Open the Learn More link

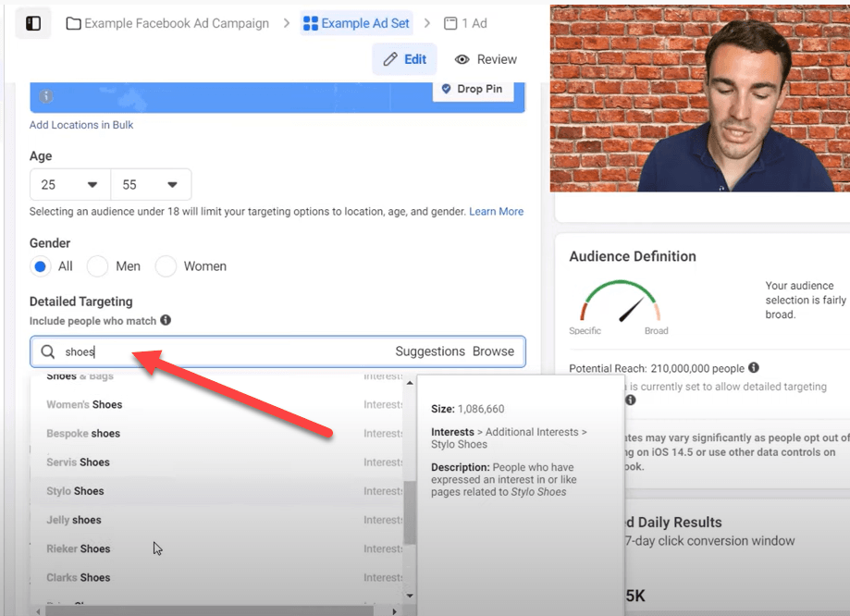tap(496, 212)
